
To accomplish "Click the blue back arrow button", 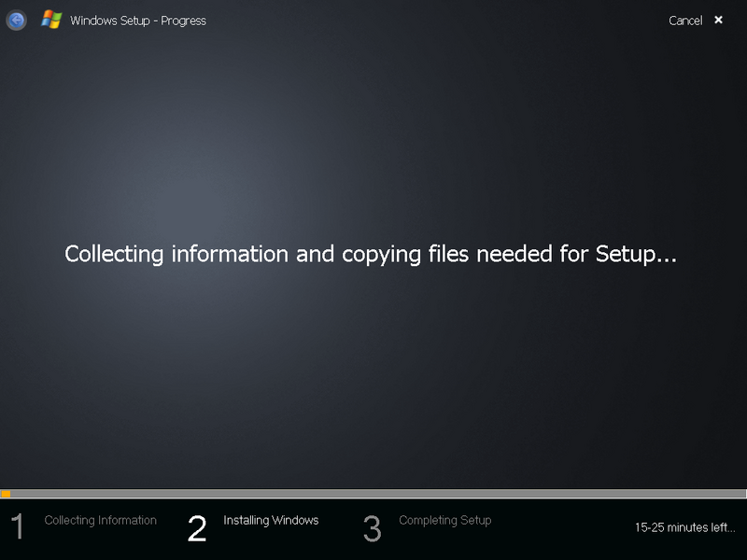I will click(16, 21).
